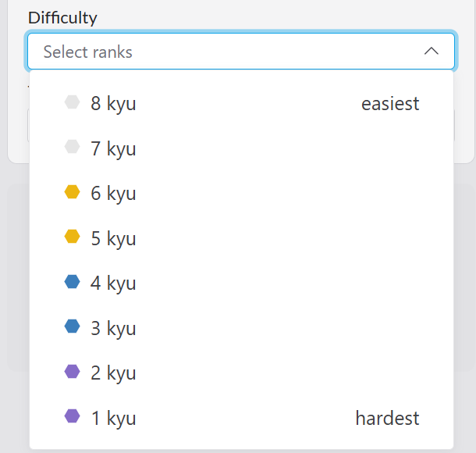Click the 5 kyu yellow hexagon icon

click(73, 237)
